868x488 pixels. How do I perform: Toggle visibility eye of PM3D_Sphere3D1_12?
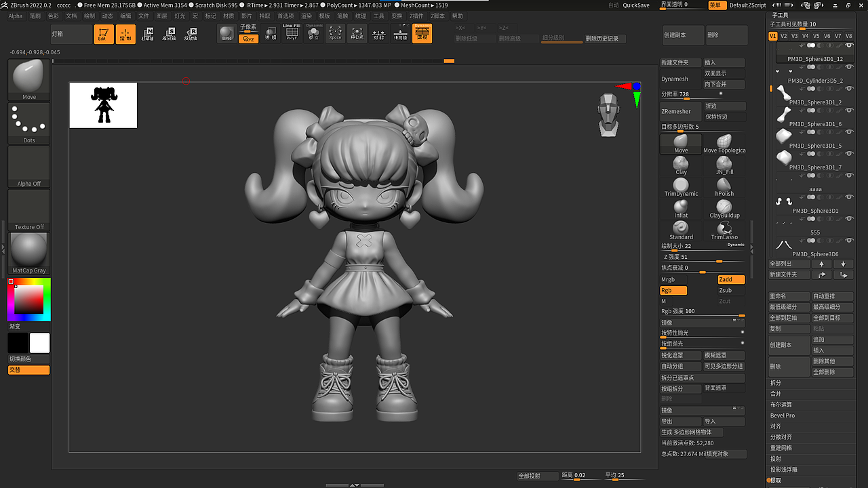[x=849, y=45]
